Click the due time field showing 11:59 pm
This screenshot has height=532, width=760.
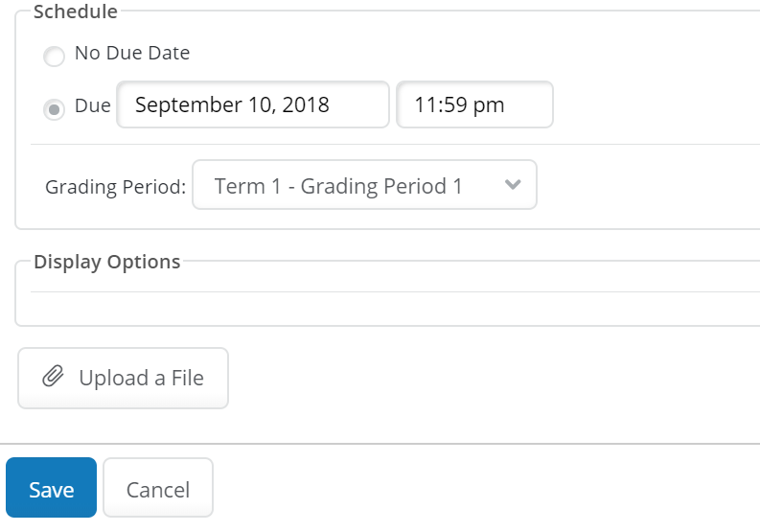click(474, 104)
